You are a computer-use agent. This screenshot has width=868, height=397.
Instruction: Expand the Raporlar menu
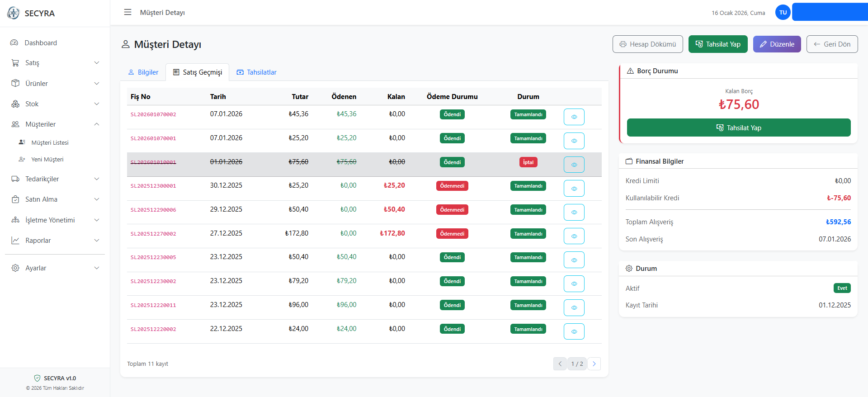point(55,241)
